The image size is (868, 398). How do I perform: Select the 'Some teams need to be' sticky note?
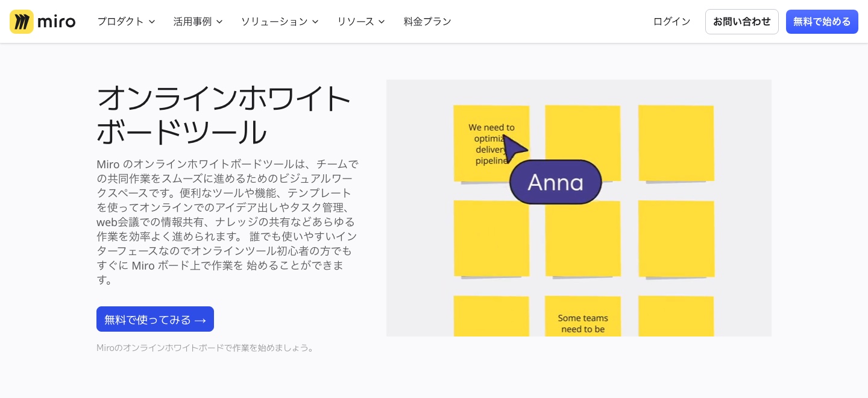tap(583, 316)
